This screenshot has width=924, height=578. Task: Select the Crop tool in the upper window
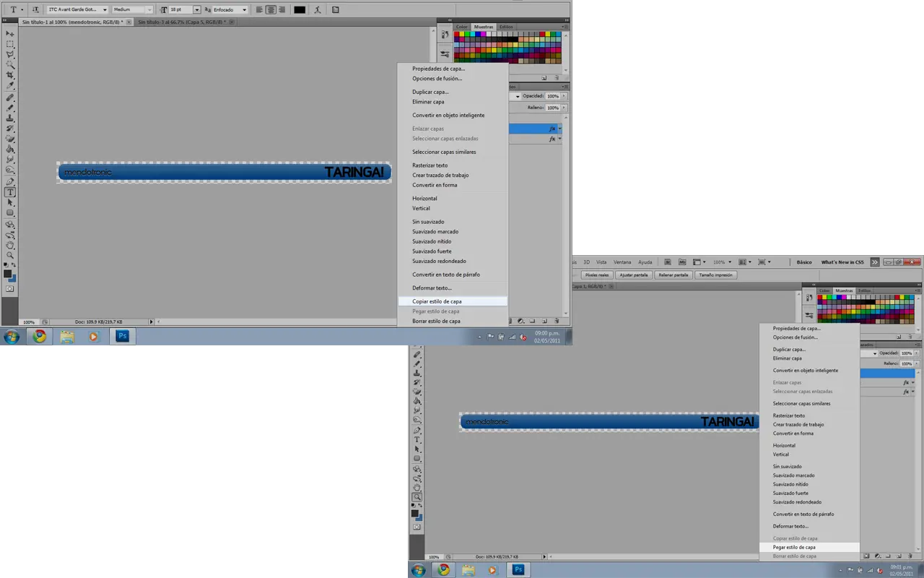(x=10, y=76)
